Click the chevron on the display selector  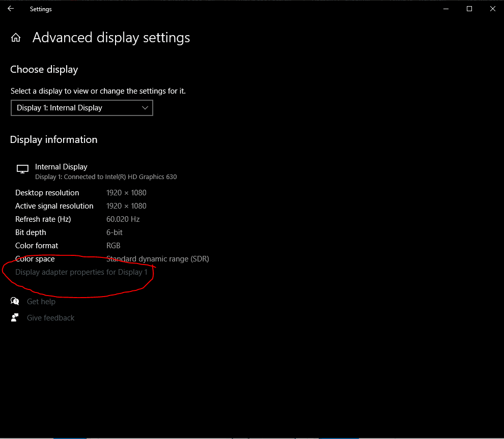145,108
